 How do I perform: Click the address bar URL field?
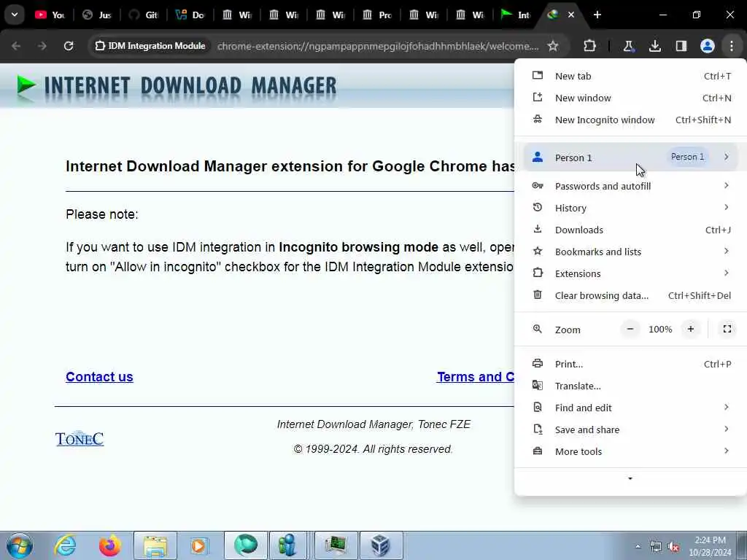click(378, 46)
